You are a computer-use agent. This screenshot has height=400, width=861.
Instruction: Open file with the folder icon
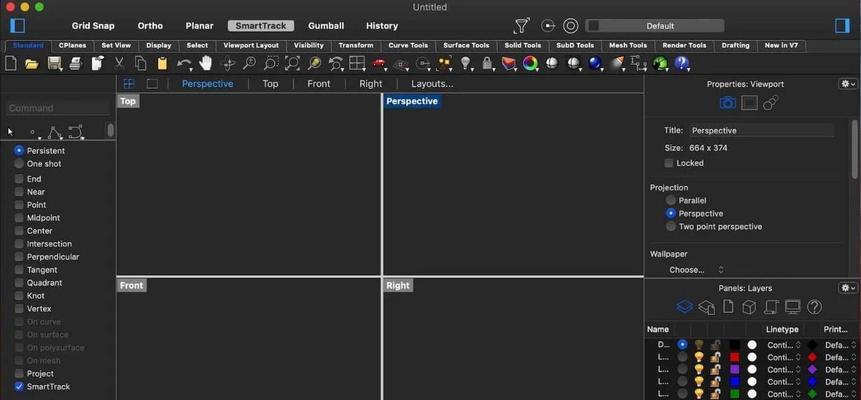pos(32,64)
